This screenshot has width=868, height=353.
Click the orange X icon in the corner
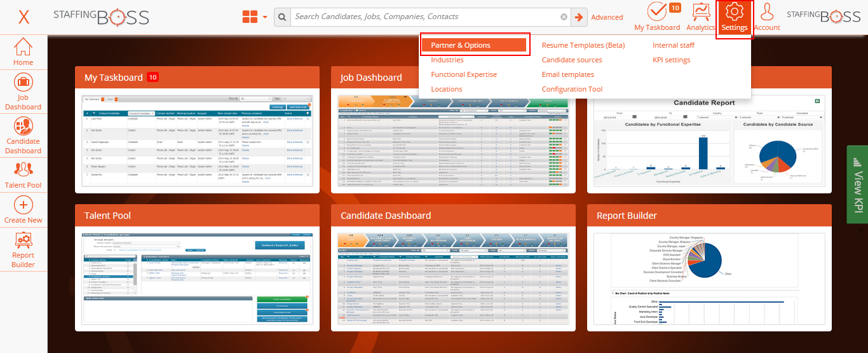(24, 17)
